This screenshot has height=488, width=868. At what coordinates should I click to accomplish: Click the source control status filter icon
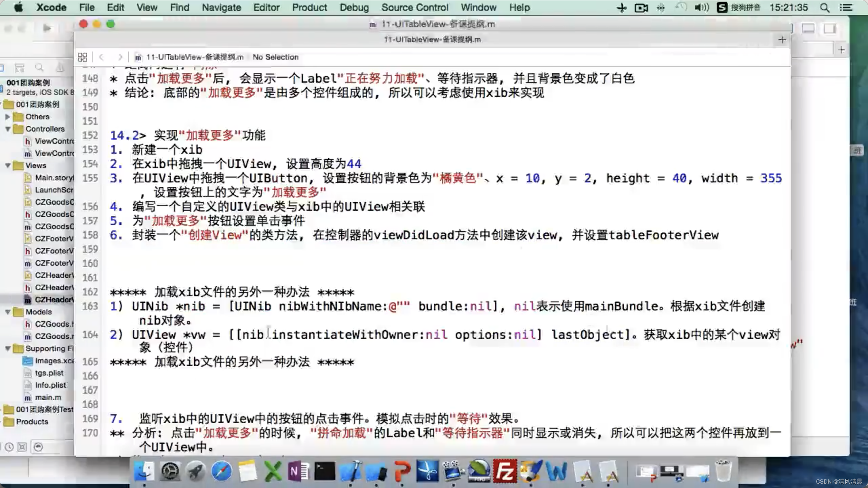[x=22, y=447]
